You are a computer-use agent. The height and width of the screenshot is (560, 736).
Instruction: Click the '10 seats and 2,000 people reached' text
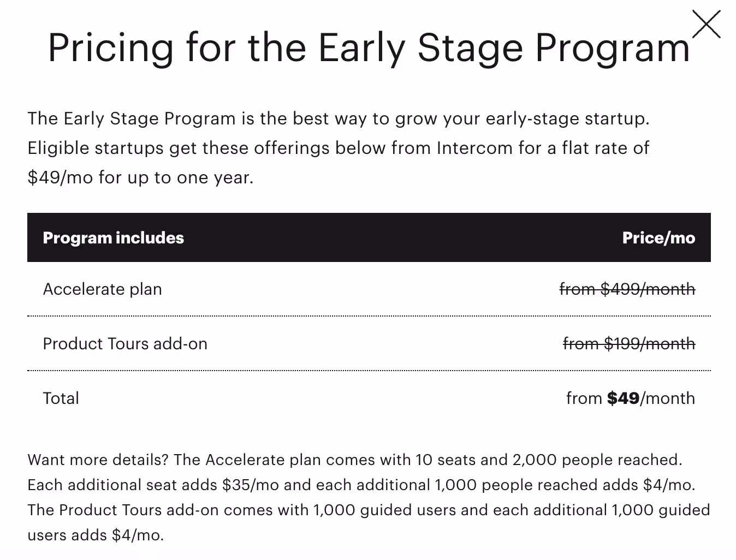coord(549,460)
